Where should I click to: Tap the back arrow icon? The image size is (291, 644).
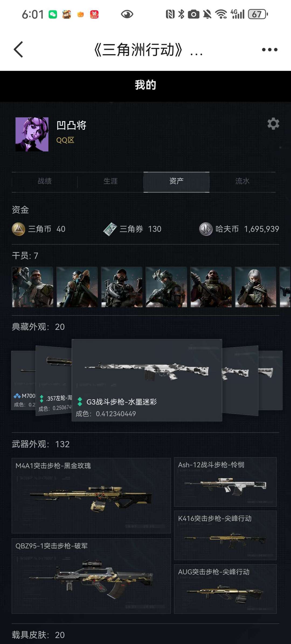pos(19,50)
